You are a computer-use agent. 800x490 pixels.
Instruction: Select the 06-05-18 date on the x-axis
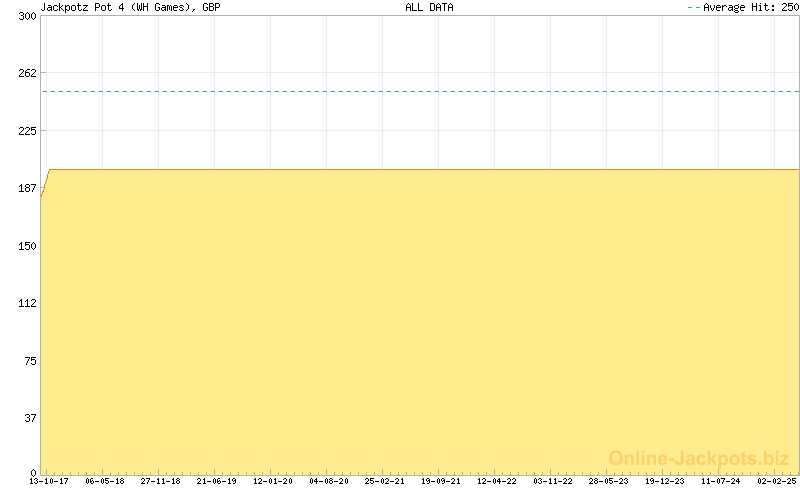point(105,481)
